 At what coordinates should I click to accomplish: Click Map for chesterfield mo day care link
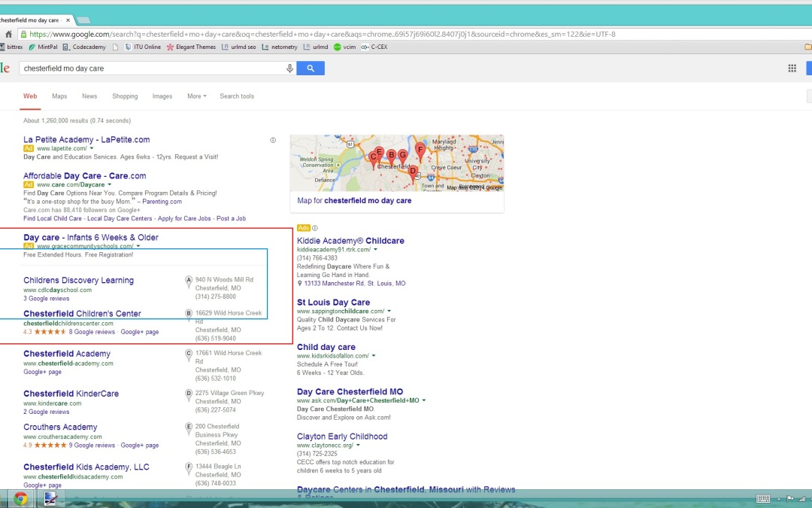pyautogui.click(x=354, y=201)
